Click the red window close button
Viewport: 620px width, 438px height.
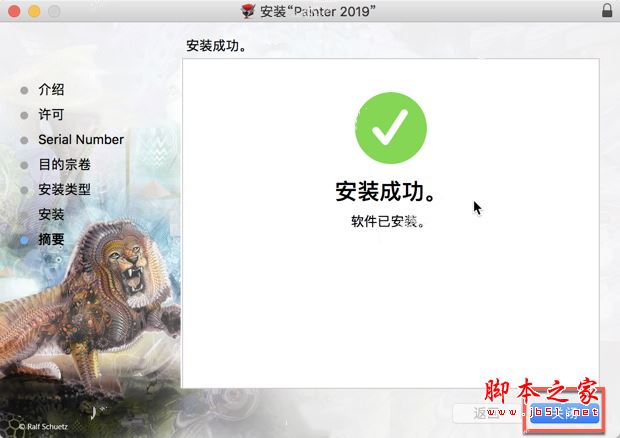(x=14, y=11)
